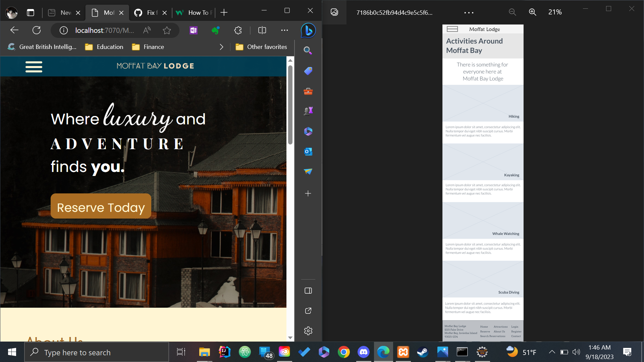Click the Windows search input box
Screen dimensions: 644x362
97,352
